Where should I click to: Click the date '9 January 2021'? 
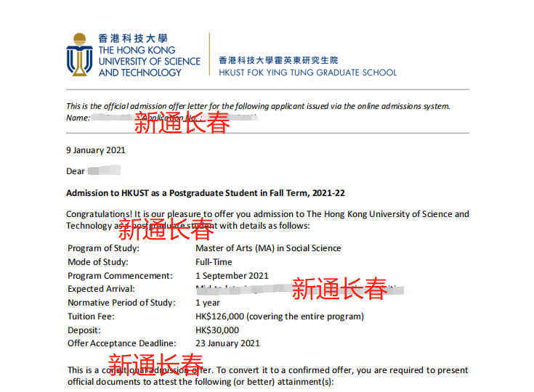[96, 150]
